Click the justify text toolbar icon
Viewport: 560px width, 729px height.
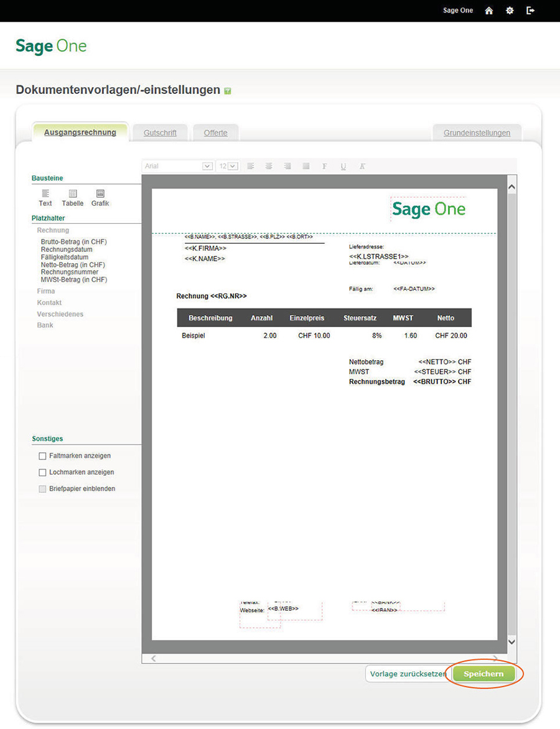[306, 166]
